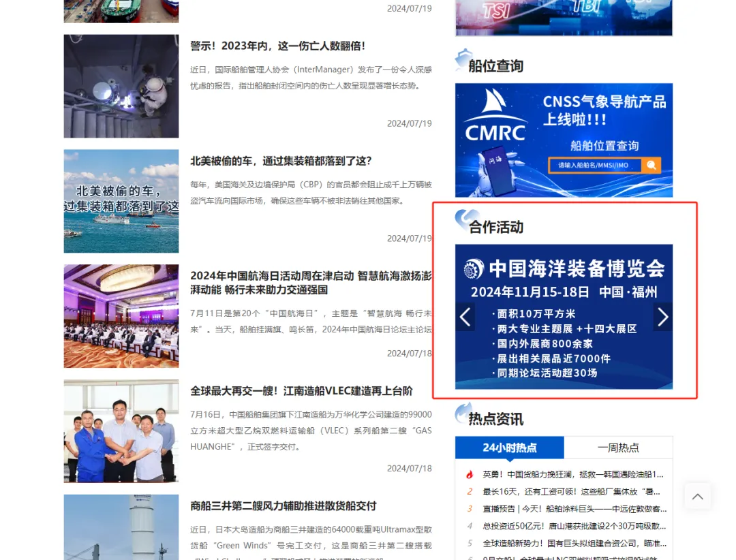736x560 pixels.
Task: Open hot news item 3 直播预告
Action: (x=574, y=509)
